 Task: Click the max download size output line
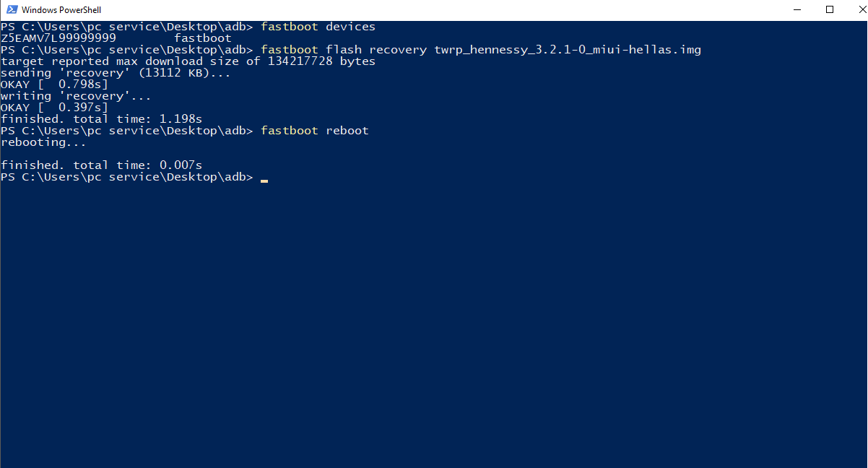188,61
